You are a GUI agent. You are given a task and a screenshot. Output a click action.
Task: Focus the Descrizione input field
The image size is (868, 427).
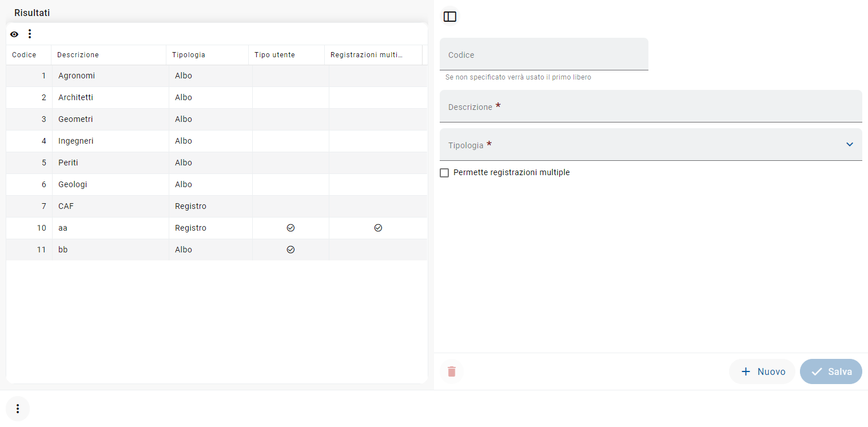651,106
